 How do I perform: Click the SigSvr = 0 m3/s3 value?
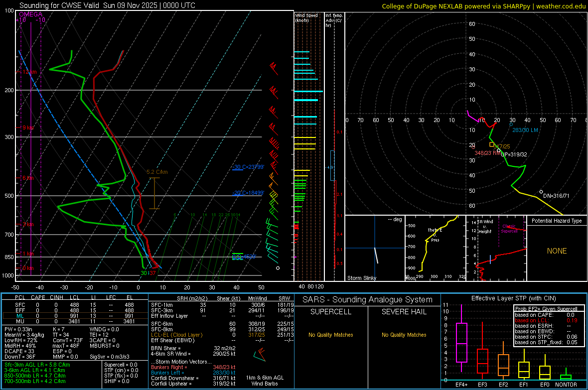coord(110,357)
